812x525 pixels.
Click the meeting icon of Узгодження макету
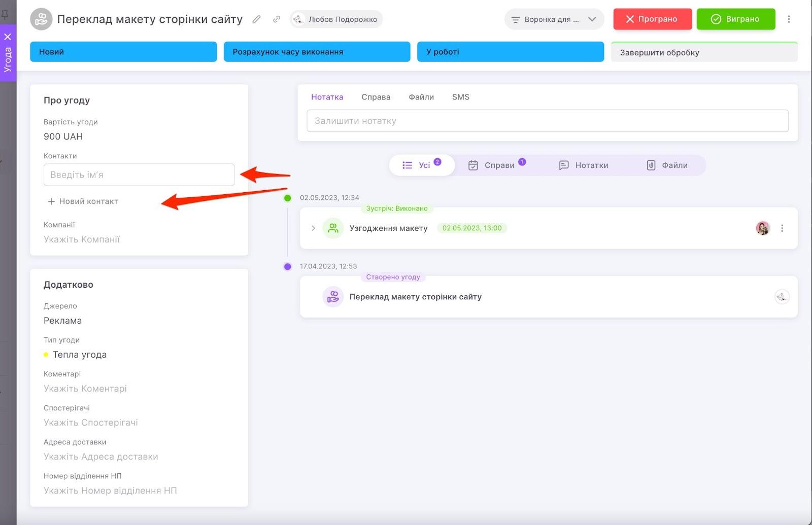(333, 228)
